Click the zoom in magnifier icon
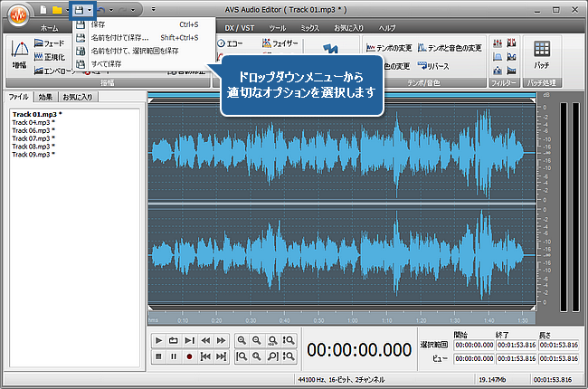The width and height of the screenshot is (588, 389). click(x=242, y=340)
